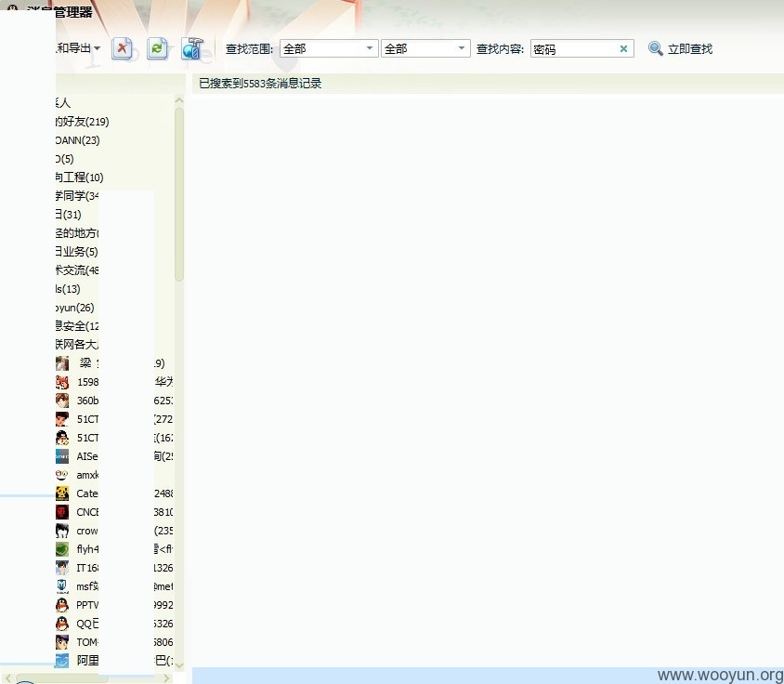Click the avatar beside contact 1598
Viewport: 784px width, 684px height.
62,382
